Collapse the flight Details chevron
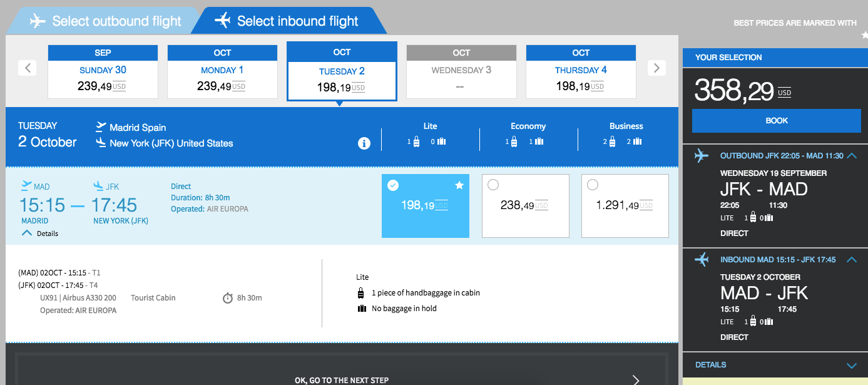This screenshot has width=868, height=385. 27,233
